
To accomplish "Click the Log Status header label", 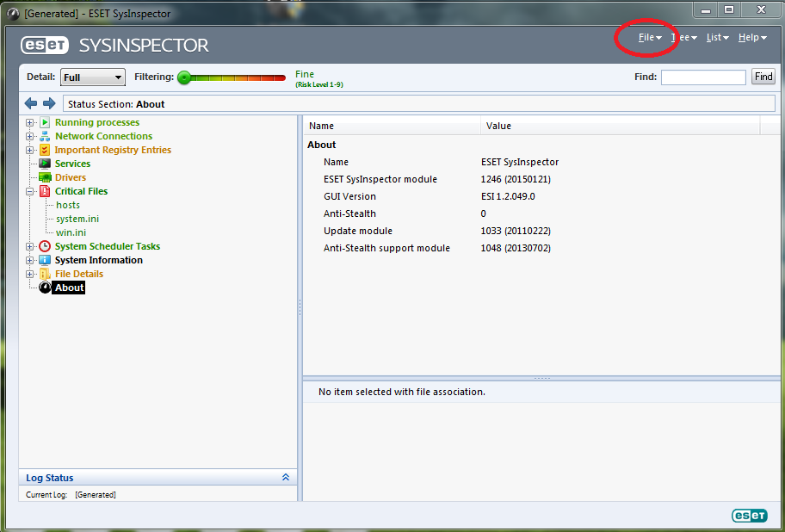I will tap(50, 478).
